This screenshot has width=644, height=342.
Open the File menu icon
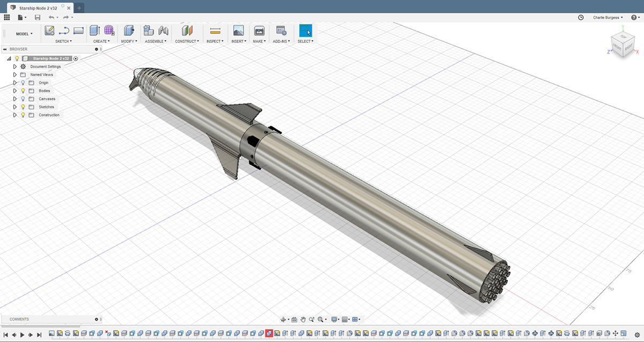click(21, 18)
